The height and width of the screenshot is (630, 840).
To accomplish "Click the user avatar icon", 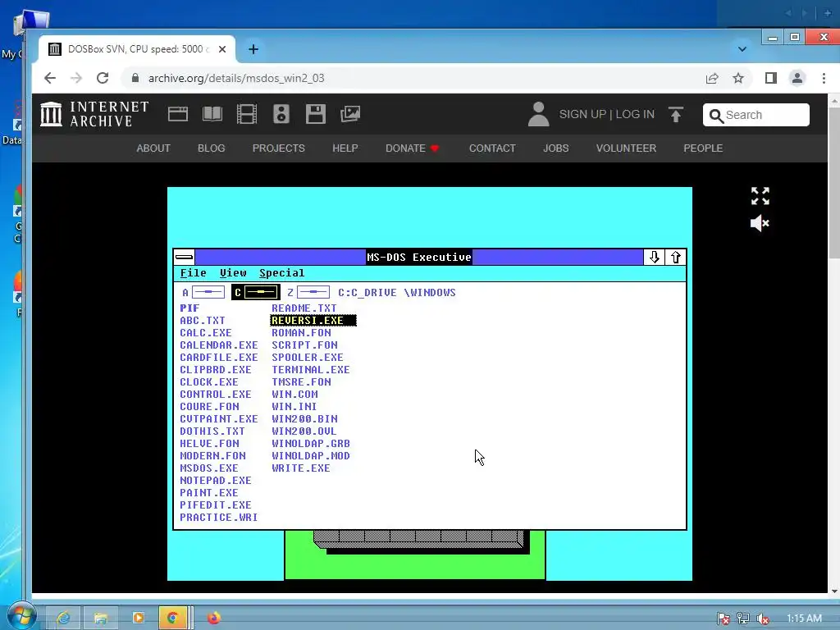I will (538, 114).
